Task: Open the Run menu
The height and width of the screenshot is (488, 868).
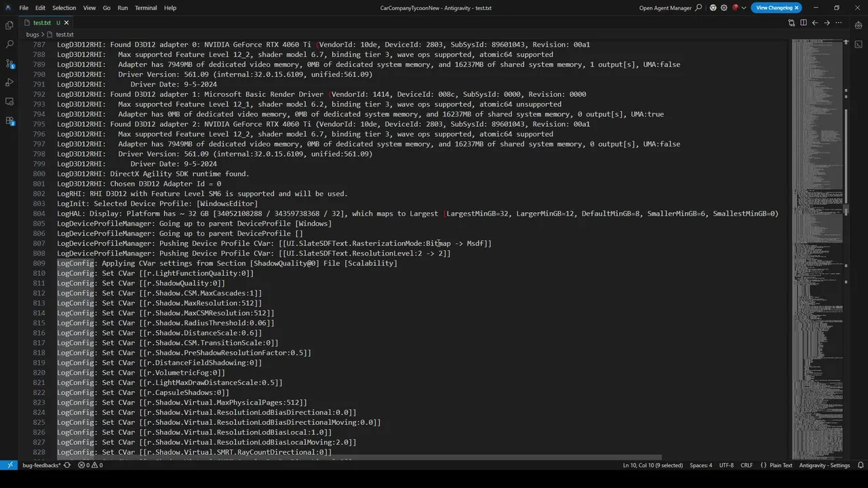Action: (x=123, y=7)
